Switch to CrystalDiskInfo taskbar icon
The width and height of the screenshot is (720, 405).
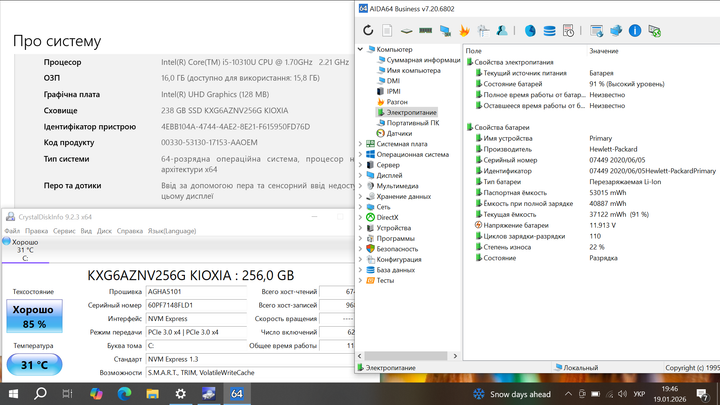[208, 394]
